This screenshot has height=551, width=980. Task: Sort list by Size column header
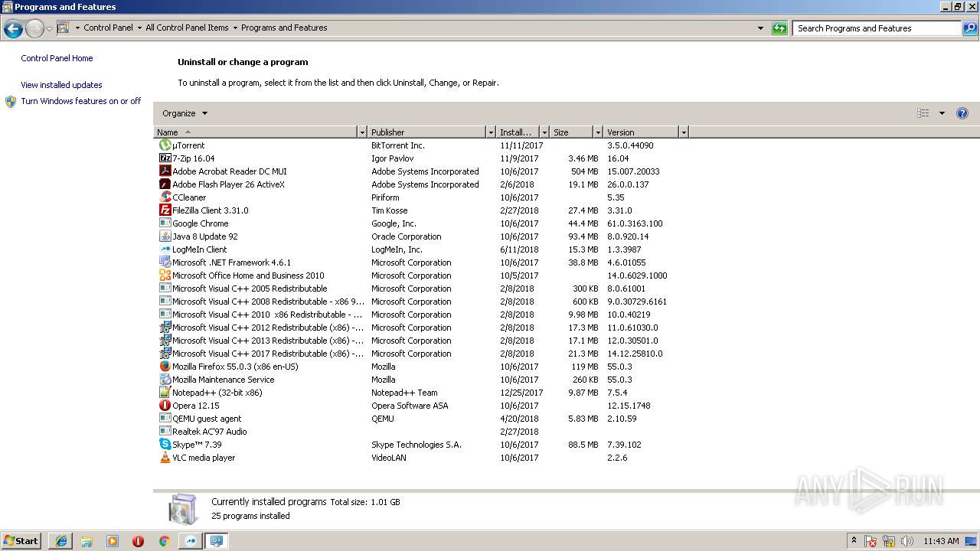click(571, 132)
